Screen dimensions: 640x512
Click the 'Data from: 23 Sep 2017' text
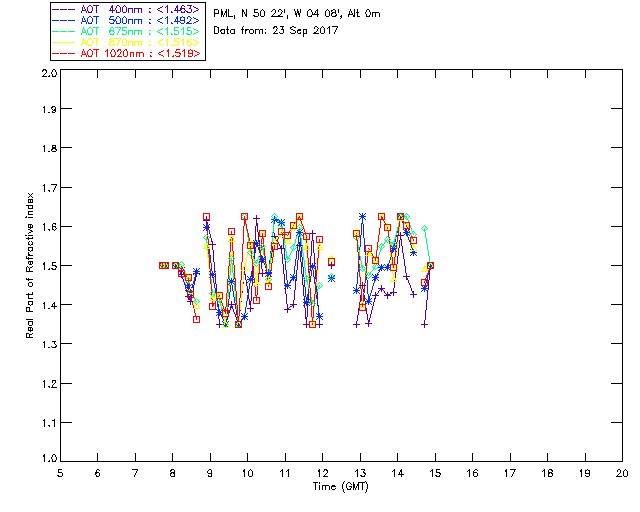point(276,31)
